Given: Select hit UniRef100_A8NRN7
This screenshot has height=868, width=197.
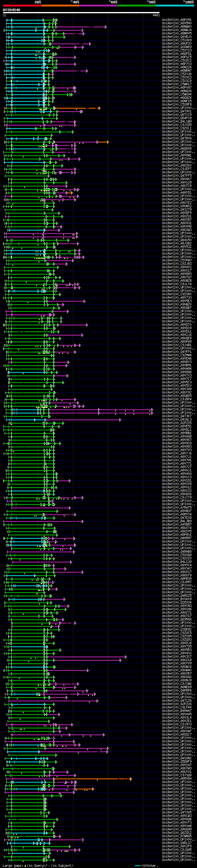Looking at the screenshot, I should (177, 71).
